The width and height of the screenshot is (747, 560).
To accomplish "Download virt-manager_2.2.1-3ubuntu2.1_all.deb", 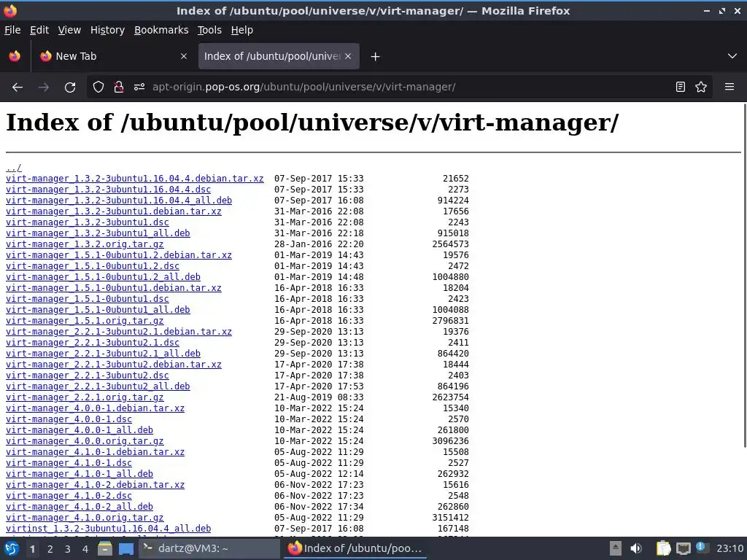I will click(x=103, y=354).
